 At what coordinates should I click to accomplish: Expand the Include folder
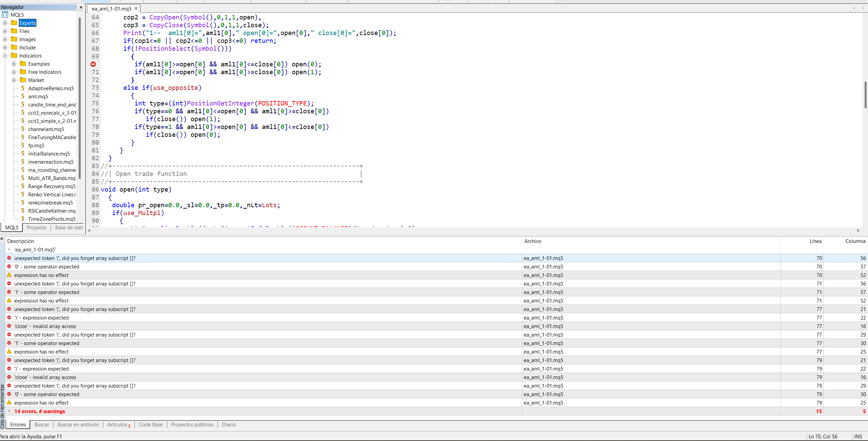[x=5, y=47]
